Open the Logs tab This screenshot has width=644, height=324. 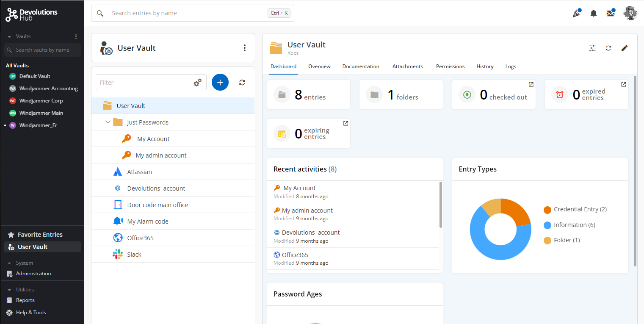511,66
